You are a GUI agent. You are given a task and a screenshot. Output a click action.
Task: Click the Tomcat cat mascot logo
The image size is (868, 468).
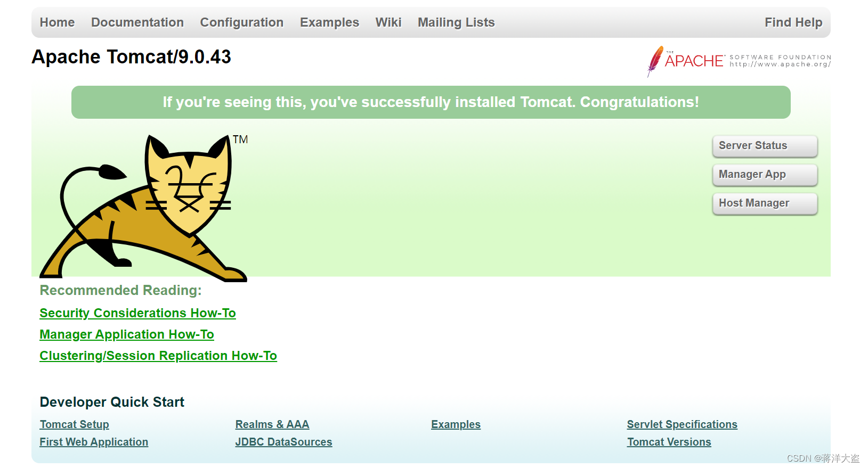click(x=144, y=208)
